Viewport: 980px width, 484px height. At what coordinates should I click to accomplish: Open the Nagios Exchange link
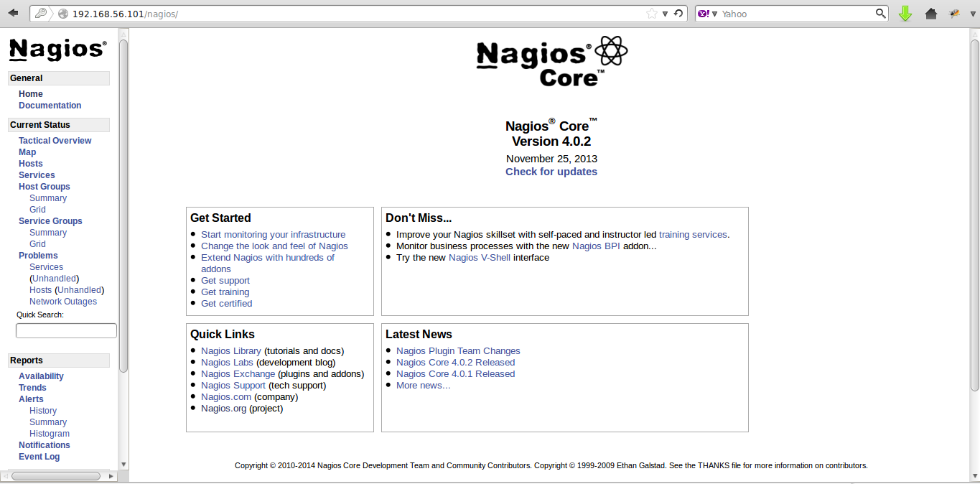pos(238,374)
